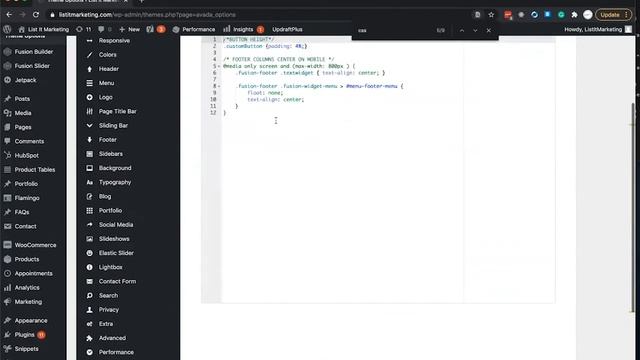The image size is (640, 360).
Task: Go to next find result arrow
Action: coord(475,30)
